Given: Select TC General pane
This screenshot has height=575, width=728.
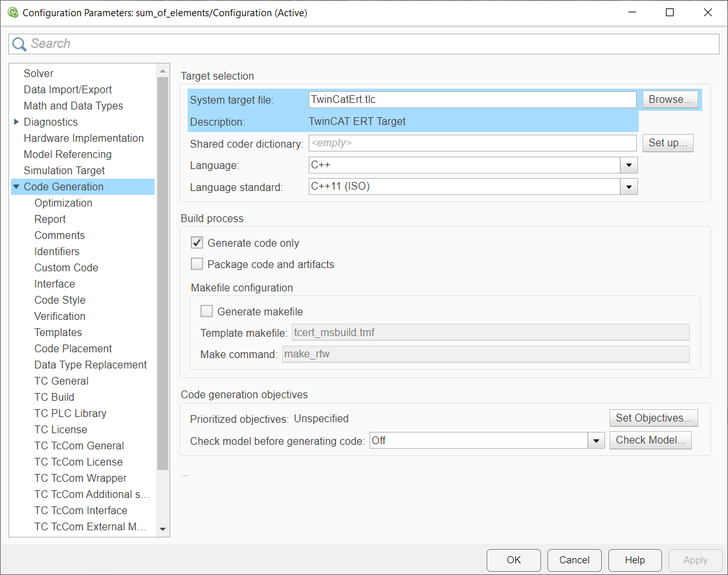Looking at the screenshot, I should [x=61, y=381].
